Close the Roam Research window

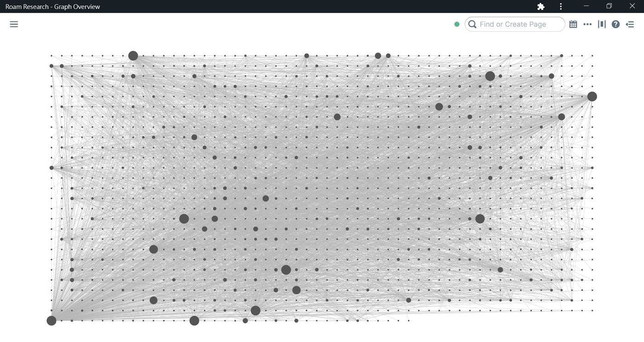(x=632, y=6)
